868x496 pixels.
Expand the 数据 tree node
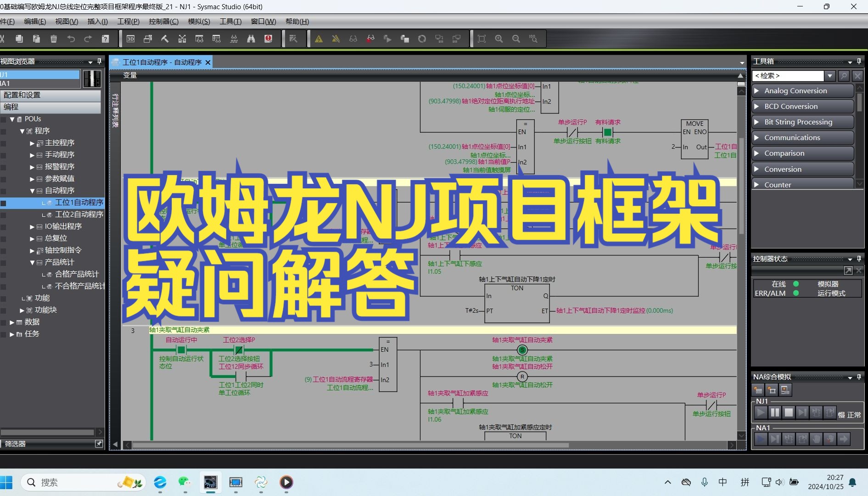12,322
